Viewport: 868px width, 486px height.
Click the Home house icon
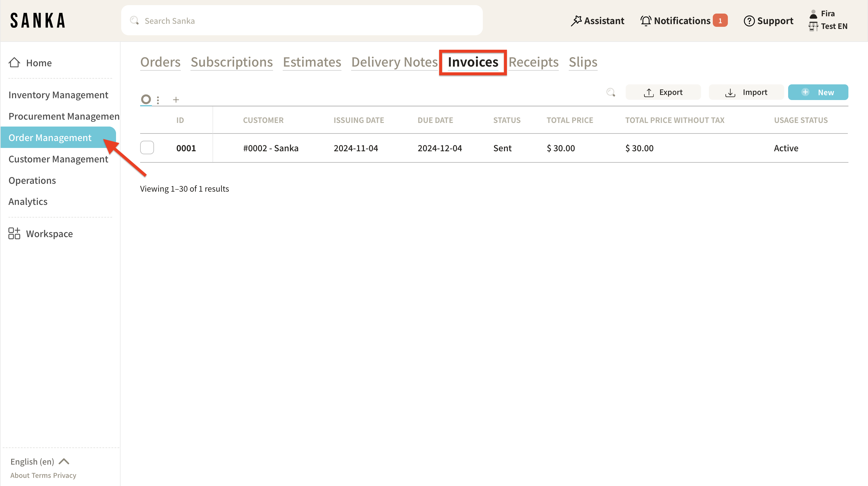click(14, 63)
